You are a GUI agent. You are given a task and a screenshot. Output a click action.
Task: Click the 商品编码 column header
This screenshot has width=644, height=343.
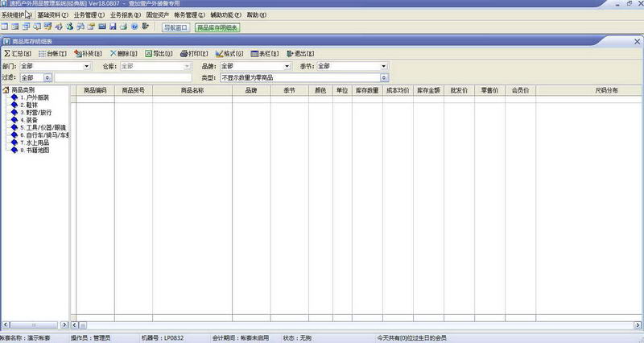click(95, 90)
